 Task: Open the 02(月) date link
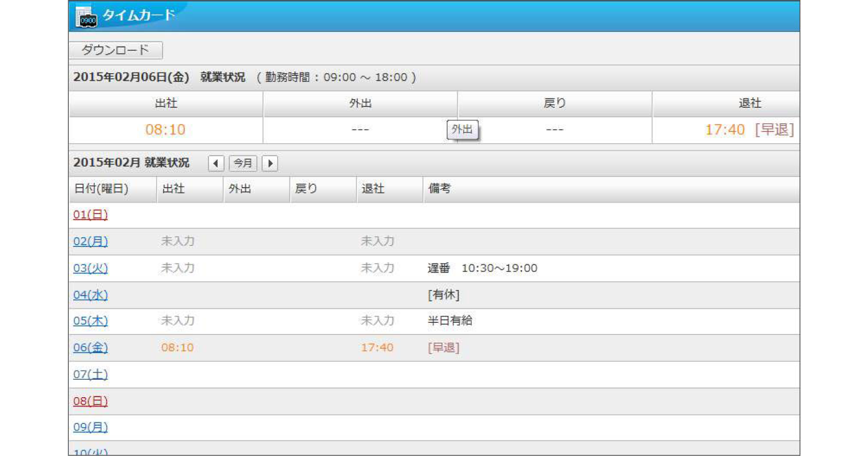(x=91, y=242)
